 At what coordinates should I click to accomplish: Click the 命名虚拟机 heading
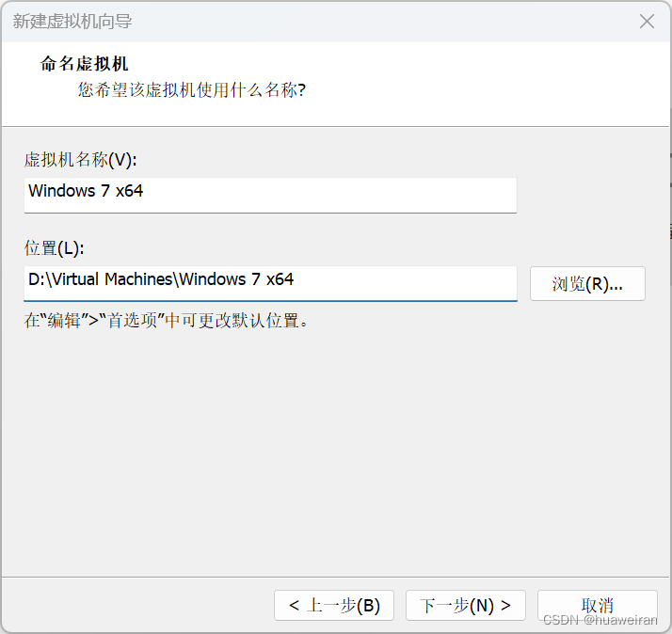tap(85, 64)
